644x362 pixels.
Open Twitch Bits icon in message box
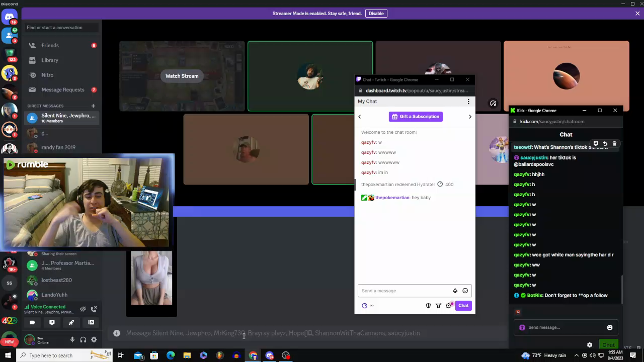[x=455, y=291]
